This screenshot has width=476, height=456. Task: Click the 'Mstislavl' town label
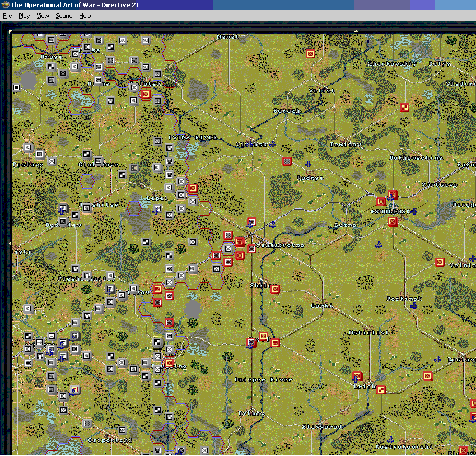[x=368, y=332]
